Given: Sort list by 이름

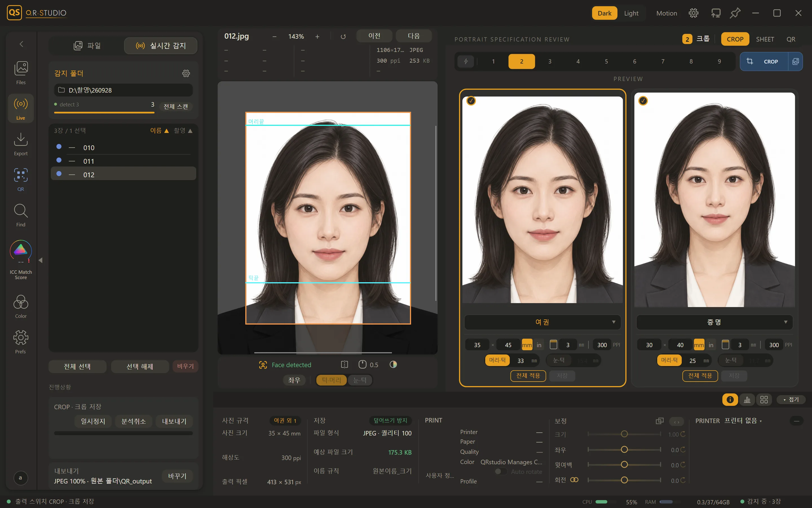Looking at the screenshot, I should (x=159, y=131).
